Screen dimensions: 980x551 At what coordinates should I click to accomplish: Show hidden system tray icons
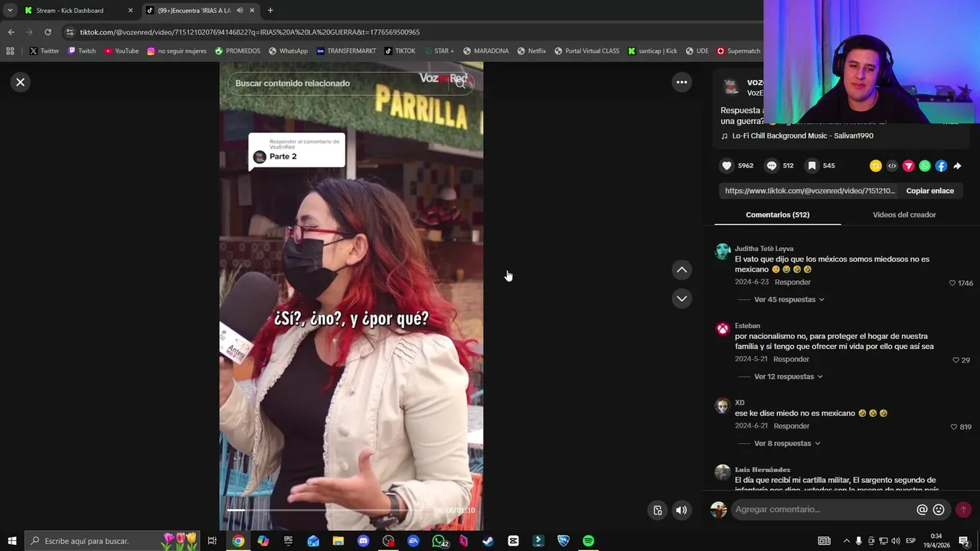(x=846, y=541)
